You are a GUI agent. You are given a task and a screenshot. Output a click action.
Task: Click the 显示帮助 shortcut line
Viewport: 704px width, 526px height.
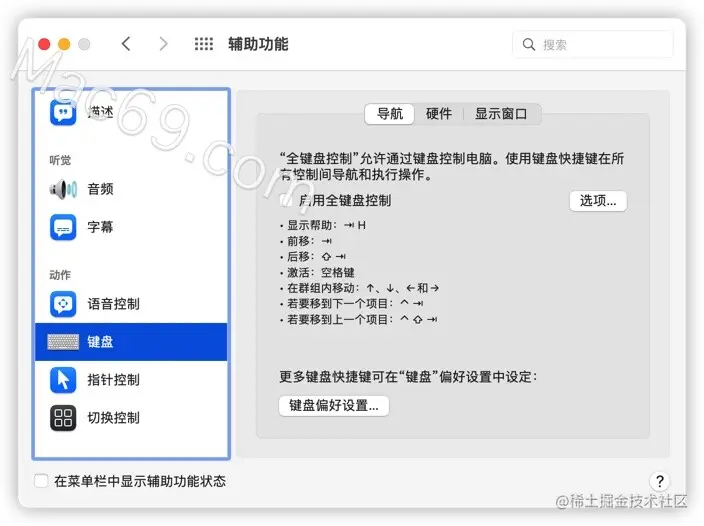click(x=323, y=225)
